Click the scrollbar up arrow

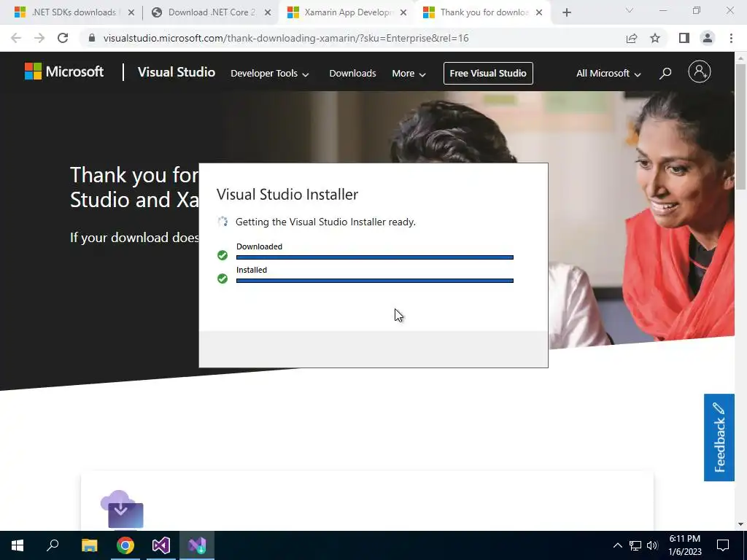point(741,58)
